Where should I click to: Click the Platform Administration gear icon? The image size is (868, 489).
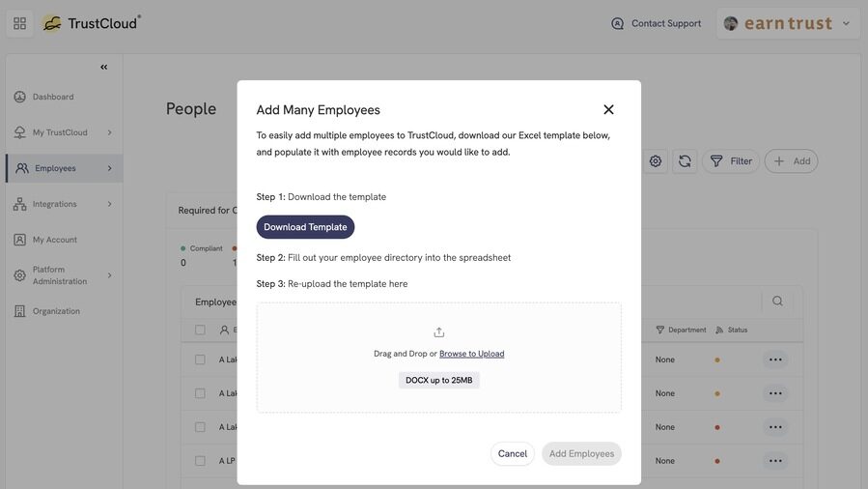20,275
